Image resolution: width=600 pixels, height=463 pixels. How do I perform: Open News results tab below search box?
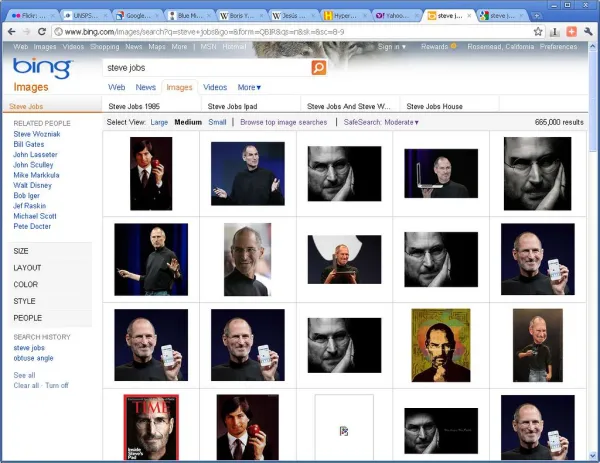pos(145,87)
